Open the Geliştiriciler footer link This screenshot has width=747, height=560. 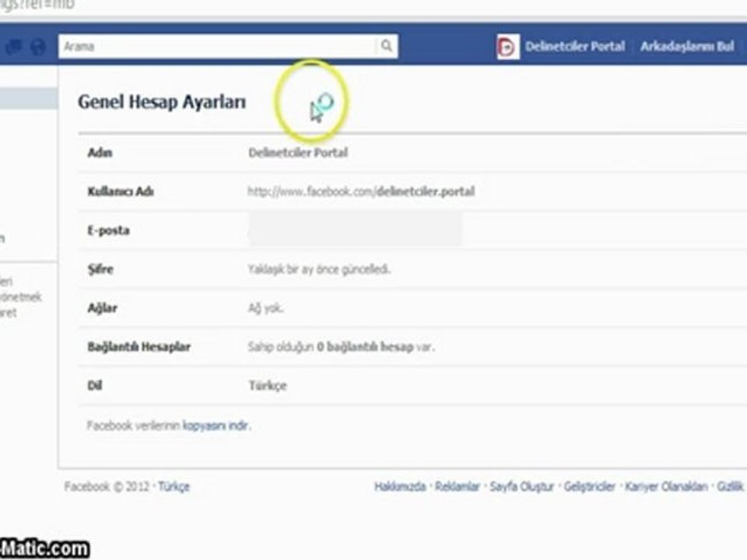tap(590, 487)
